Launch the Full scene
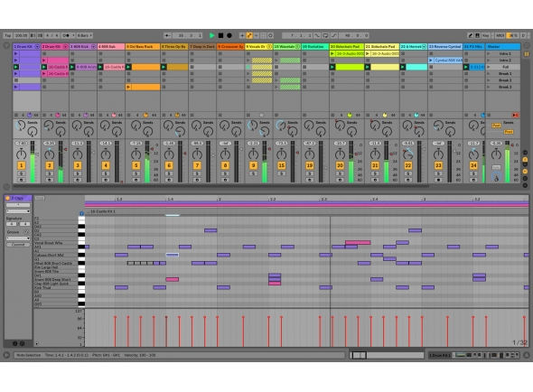The width and height of the screenshot is (533, 392). pyautogui.click(x=489, y=67)
